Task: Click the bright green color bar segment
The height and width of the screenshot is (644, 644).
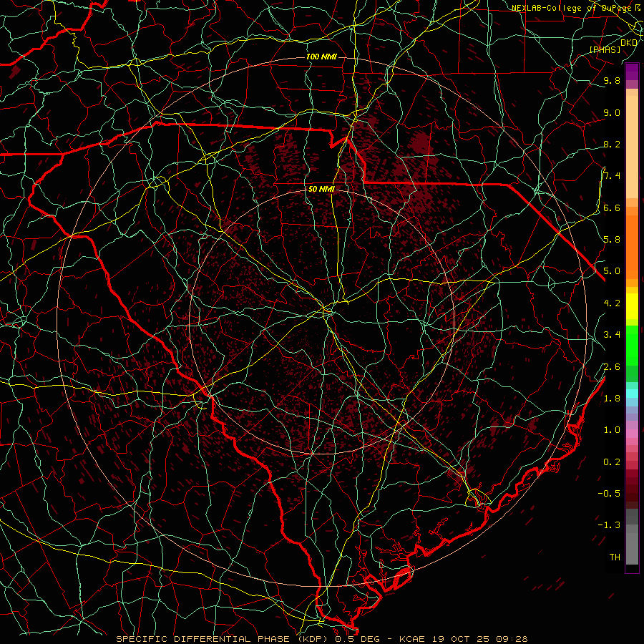Action: tap(632, 346)
